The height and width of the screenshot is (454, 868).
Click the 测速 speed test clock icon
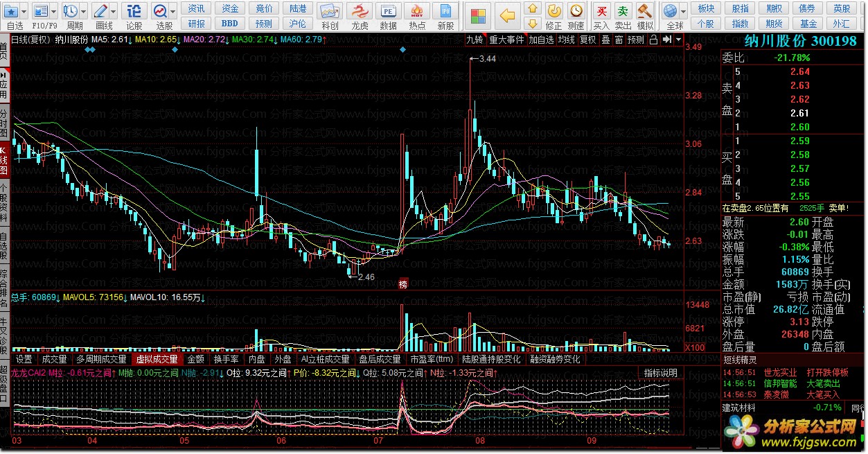576,11
